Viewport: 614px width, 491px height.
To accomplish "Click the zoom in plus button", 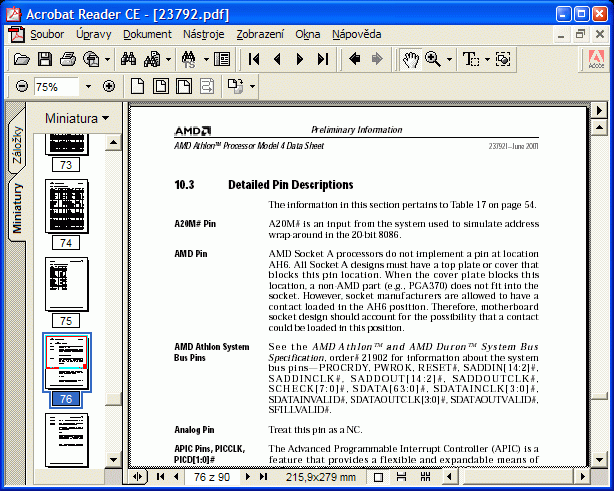I will pyautogui.click(x=109, y=87).
